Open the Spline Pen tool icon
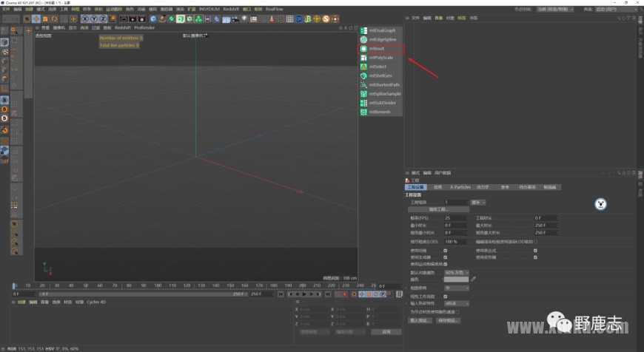This screenshot has height=352, width=644. (162, 19)
